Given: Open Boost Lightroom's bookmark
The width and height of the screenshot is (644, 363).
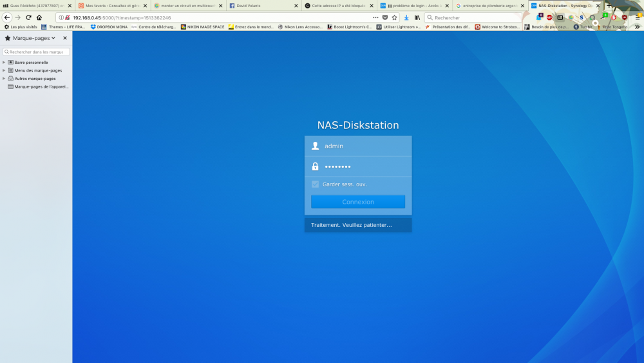Looking at the screenshot, I should [350, 26].
